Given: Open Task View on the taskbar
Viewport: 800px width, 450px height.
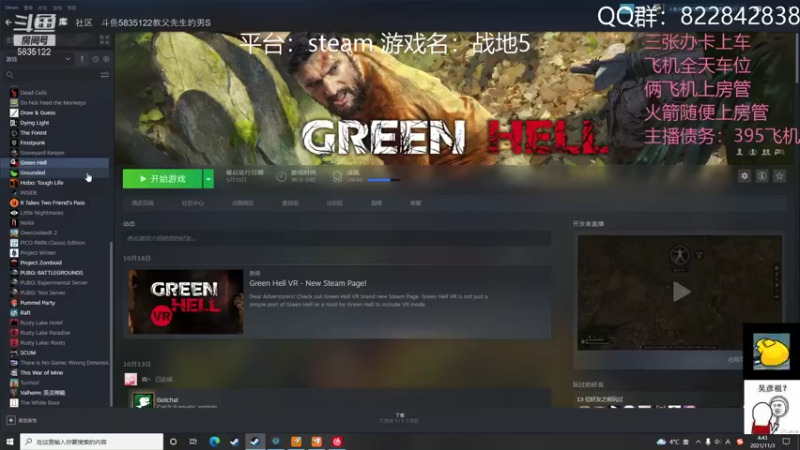Looking at the screenshot, I should tap(193, 441).
